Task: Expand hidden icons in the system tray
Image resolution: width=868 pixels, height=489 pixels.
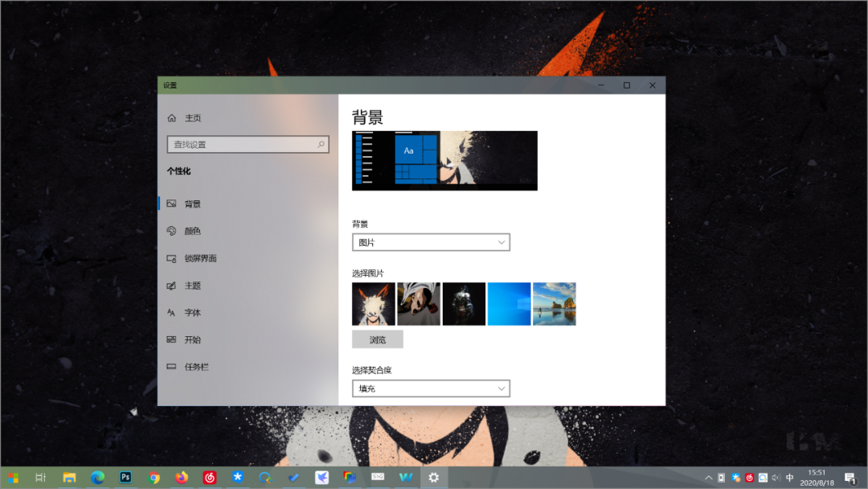Action: pos(709,477)
